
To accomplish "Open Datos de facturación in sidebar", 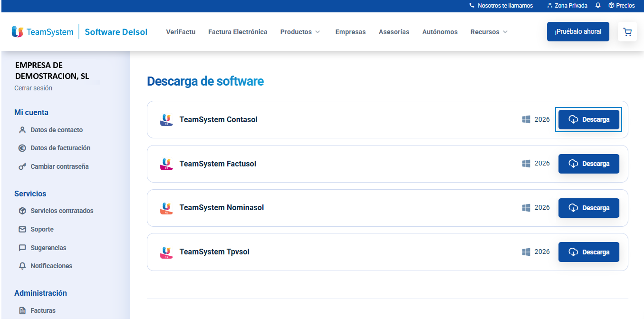I will [60, 148].
